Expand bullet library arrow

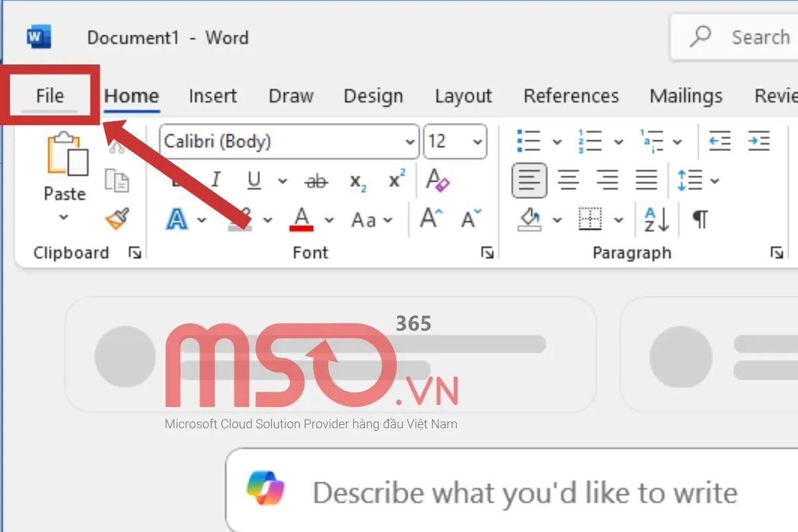pyautogui.click(x=557, y=142)
